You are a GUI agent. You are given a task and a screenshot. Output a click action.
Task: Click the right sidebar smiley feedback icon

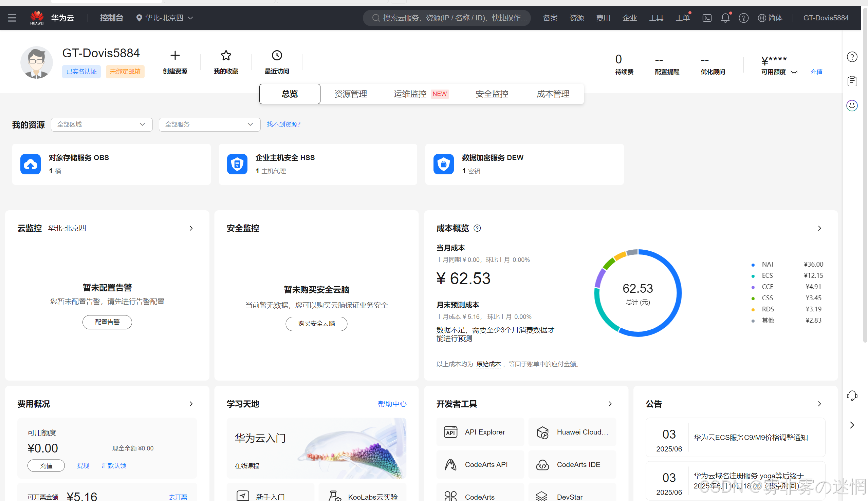[x=852, y=105]
